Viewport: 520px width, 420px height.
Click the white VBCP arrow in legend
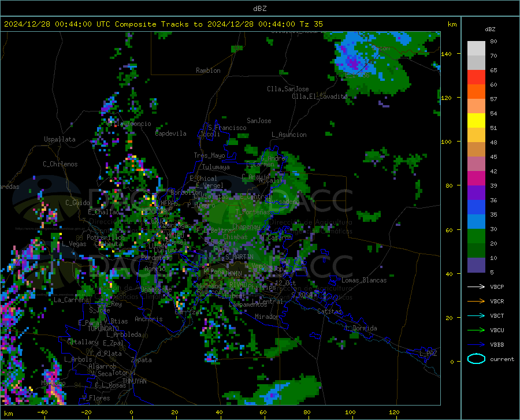pos(476,287)
